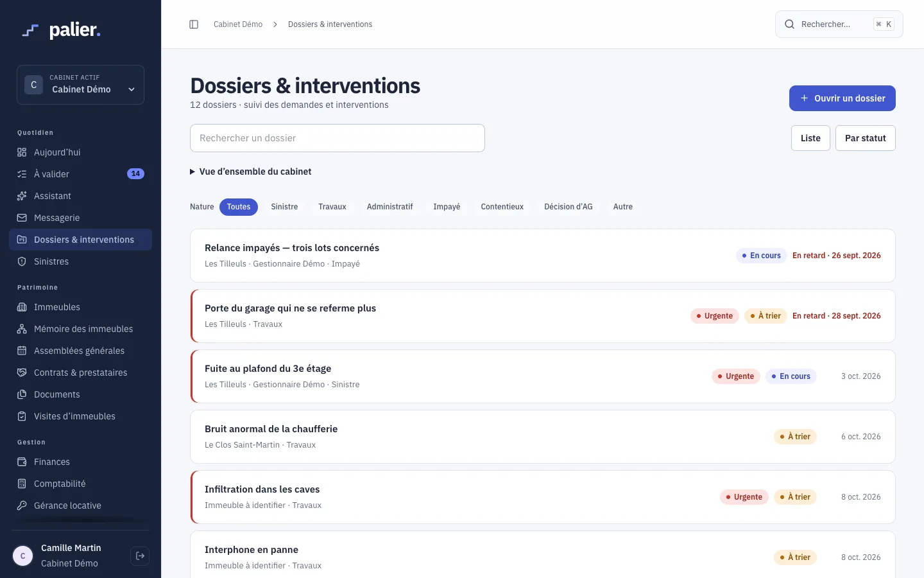The image size is (924, 578).
Task: Focus the global Rechercher search box
Action: pyautogui.click(x=839, y=24)
